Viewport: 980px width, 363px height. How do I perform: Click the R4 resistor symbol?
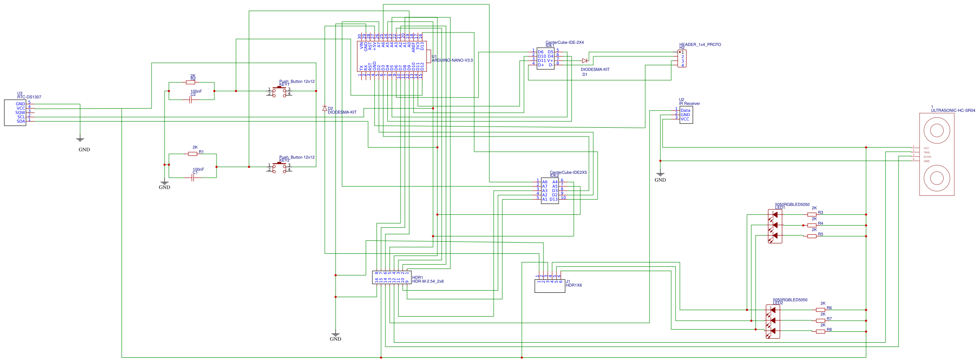[x=812, y=225]
